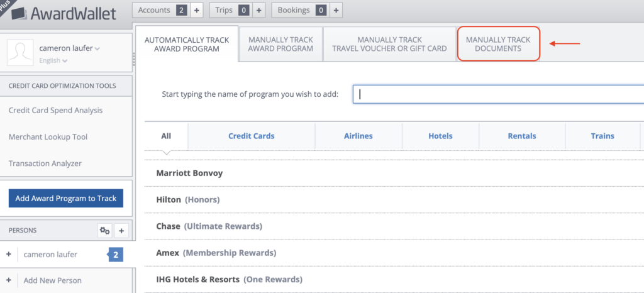This screenshot has height=293, width=644.
Task: Filter programs by Airlines
Action: (358, 136)
